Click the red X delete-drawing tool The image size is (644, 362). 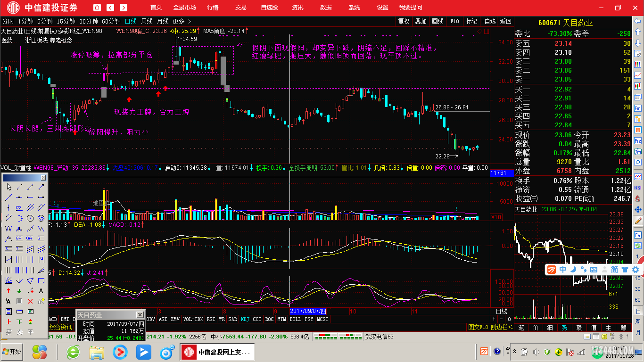click(x=30, y=301)
